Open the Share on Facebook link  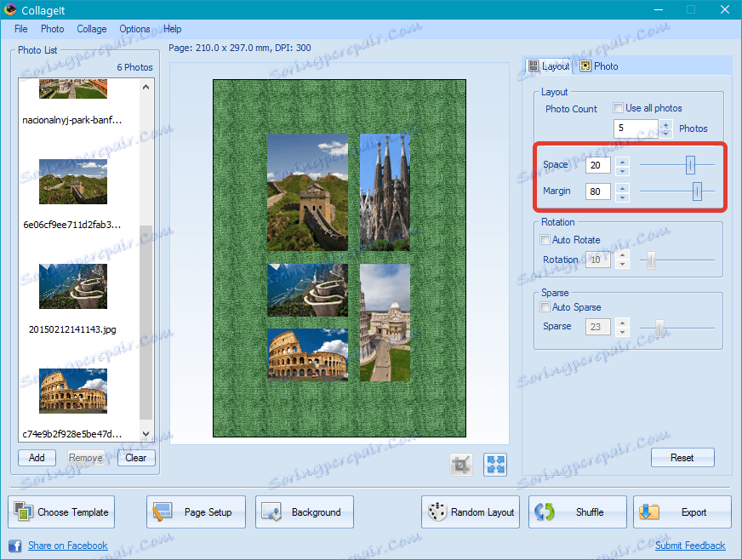coord(68,546)
